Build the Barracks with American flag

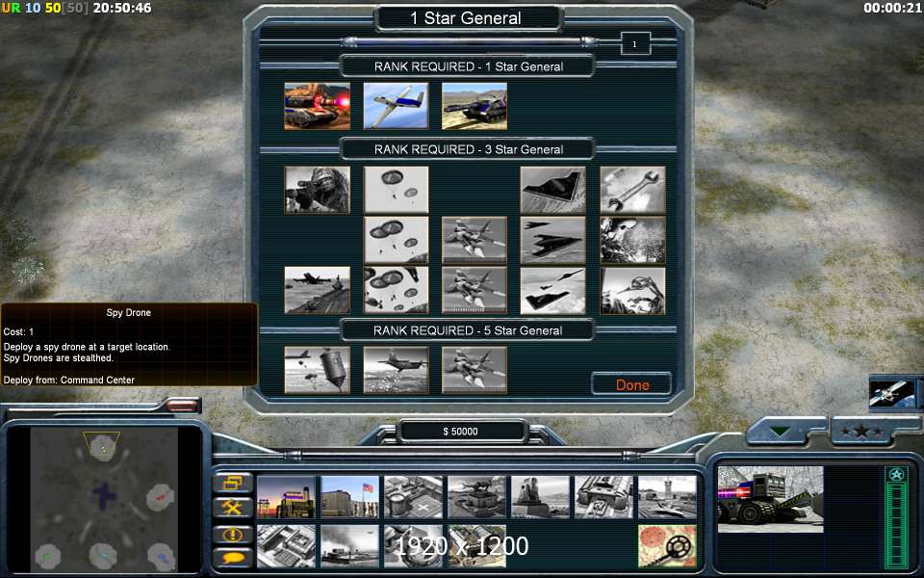tap(349, 497)
